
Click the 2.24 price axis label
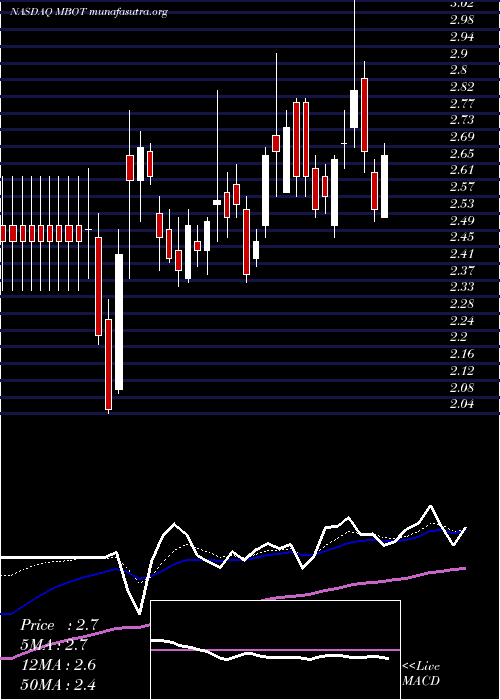coord(462,321)
